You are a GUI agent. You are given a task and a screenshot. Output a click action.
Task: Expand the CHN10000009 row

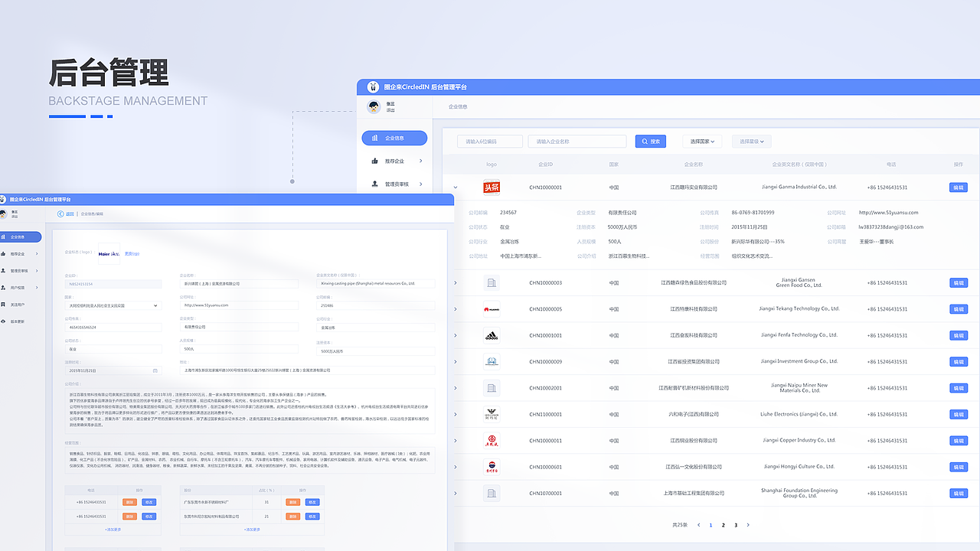(x=455, y=362)
